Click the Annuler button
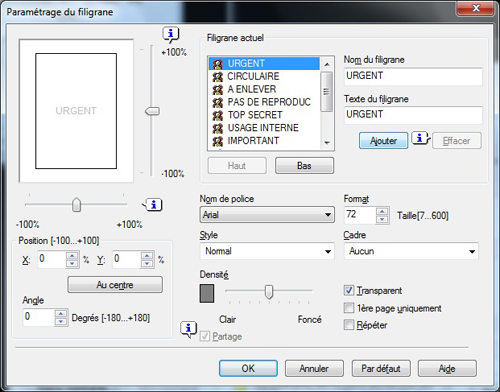This screenshot has height=392, width=500. [314, 368]
